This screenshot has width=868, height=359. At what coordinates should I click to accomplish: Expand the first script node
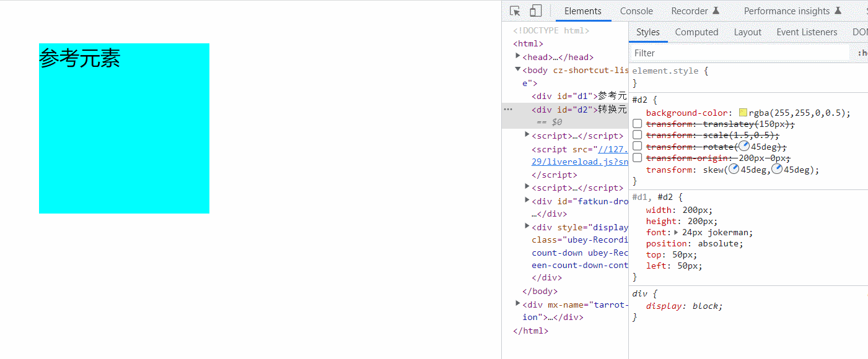tap(527, 134)
